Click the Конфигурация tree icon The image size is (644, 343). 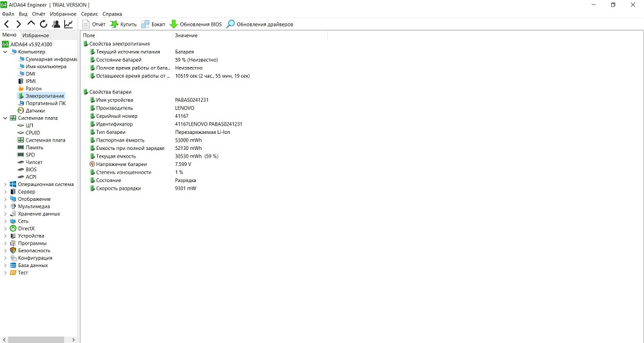[13, 258]
